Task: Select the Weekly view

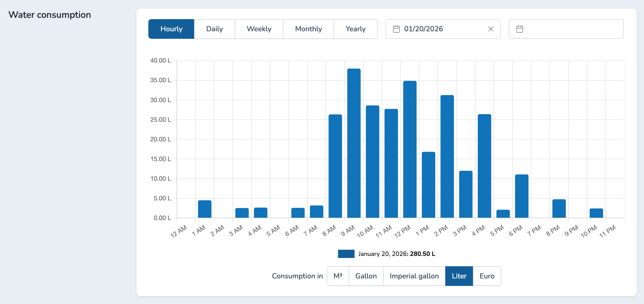Action: click(x=259, y=29)
